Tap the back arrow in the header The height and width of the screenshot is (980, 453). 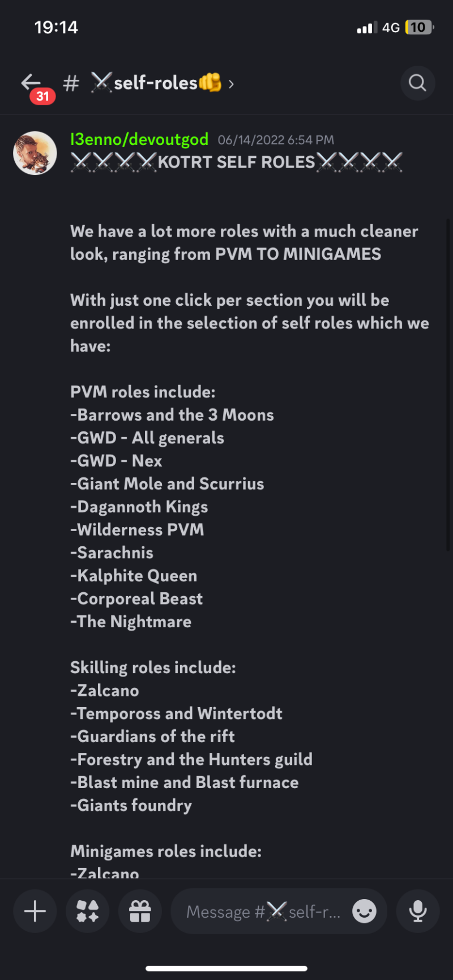(31, 82)
